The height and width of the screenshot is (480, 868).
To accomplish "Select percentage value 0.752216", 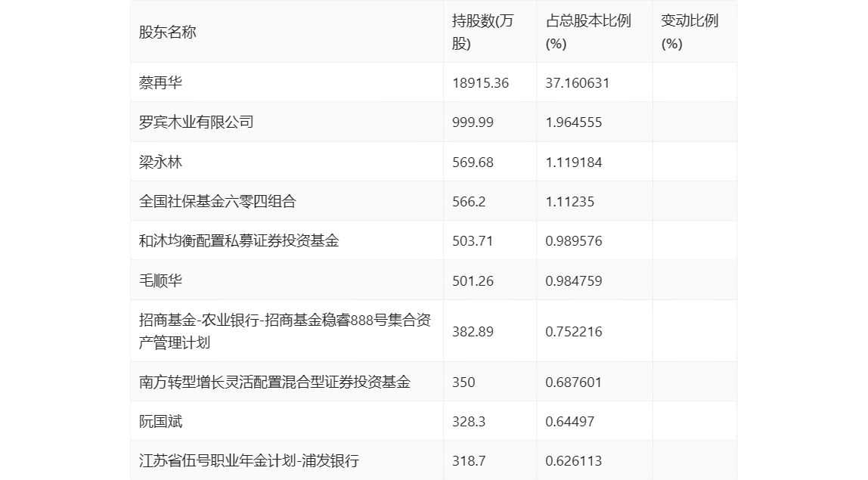I will (573, 332).
